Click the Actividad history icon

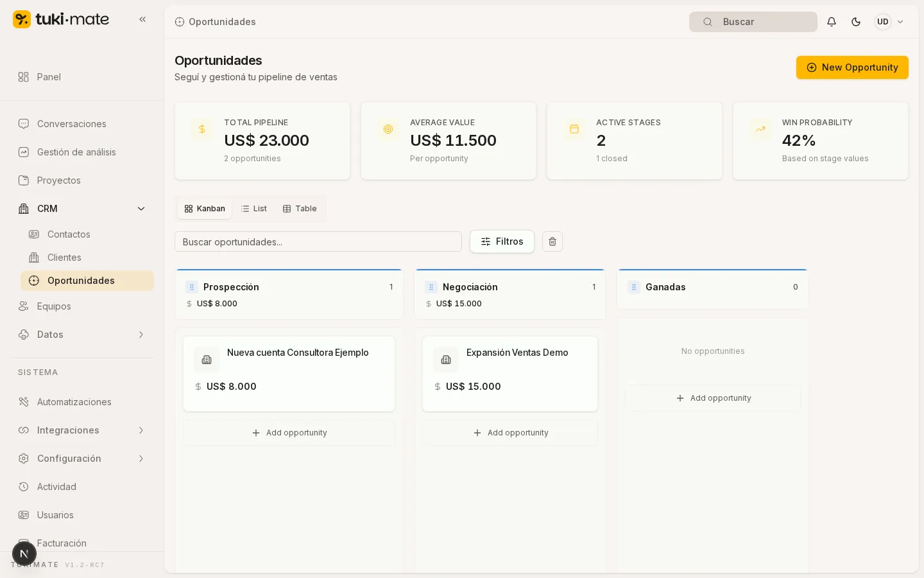(24, 487)
